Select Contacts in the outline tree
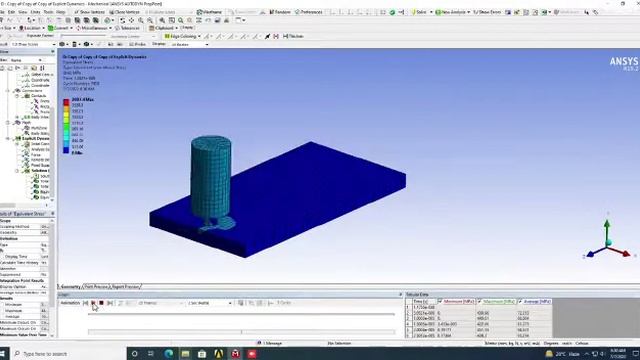This screenshot has width=640, height=360. pyautogui.click(x=39, y=96)
